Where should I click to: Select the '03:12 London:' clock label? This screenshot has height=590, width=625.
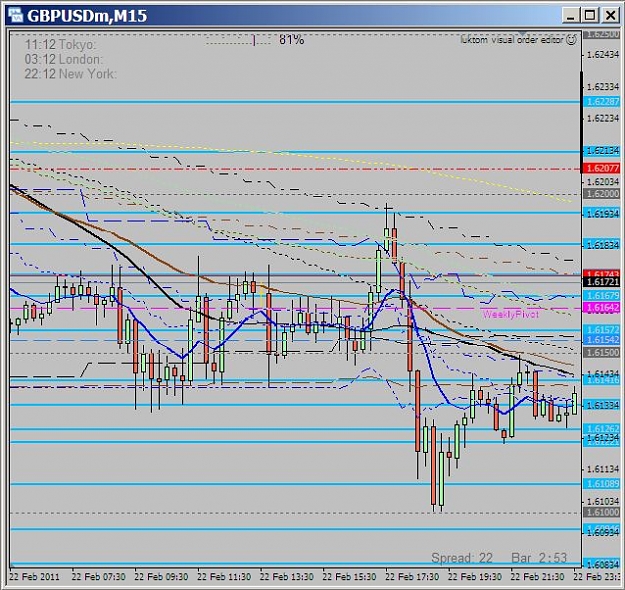point(63,59)
